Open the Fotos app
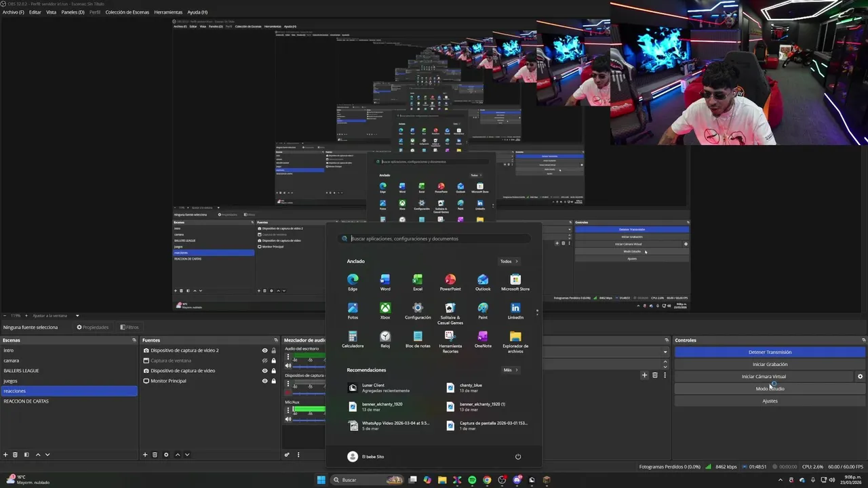 (353, 311)
